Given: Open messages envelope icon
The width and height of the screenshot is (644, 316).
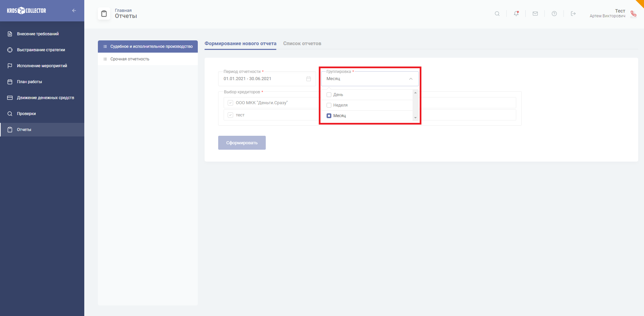Looking at the screenshot, I should [535, 14].
